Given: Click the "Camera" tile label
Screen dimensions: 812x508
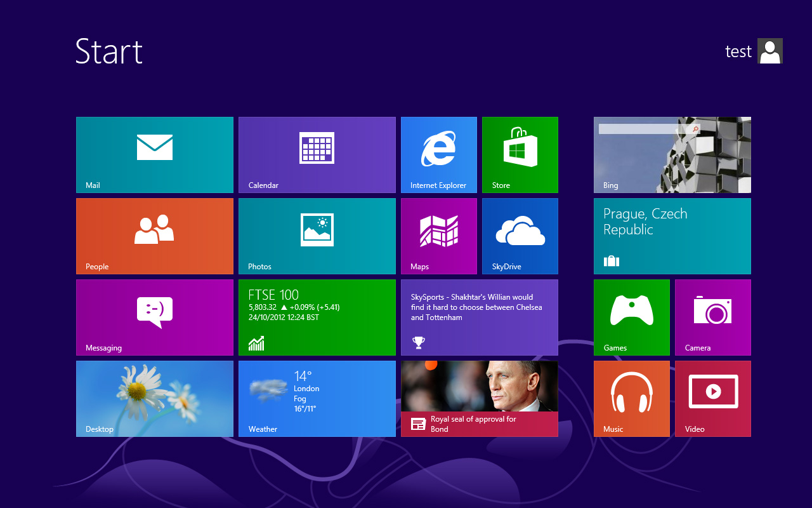Looking at the screenshot, I should (x=698, y=348).
